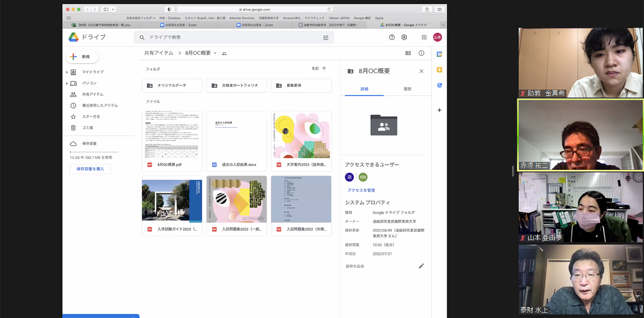Open the shared people icon beside 8月OC概要
The height and width of the screenshot is (318, 644).
tap(224, 53)
